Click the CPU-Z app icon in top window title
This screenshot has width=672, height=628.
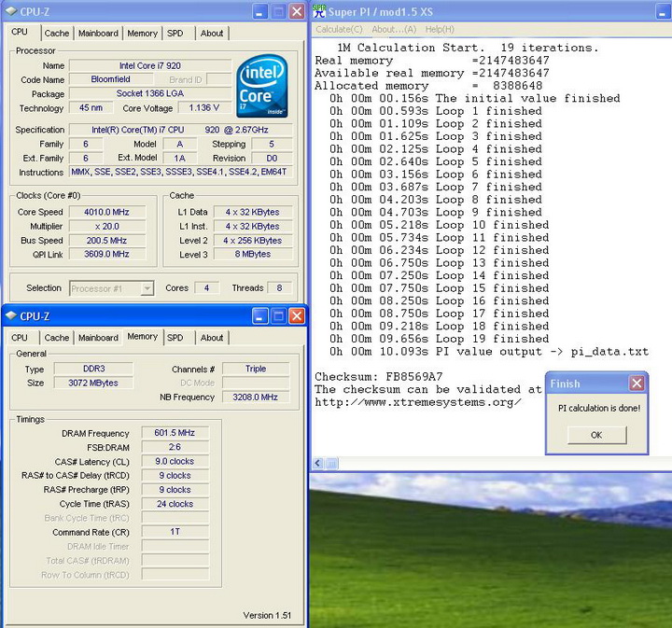(x=10, y=11)
